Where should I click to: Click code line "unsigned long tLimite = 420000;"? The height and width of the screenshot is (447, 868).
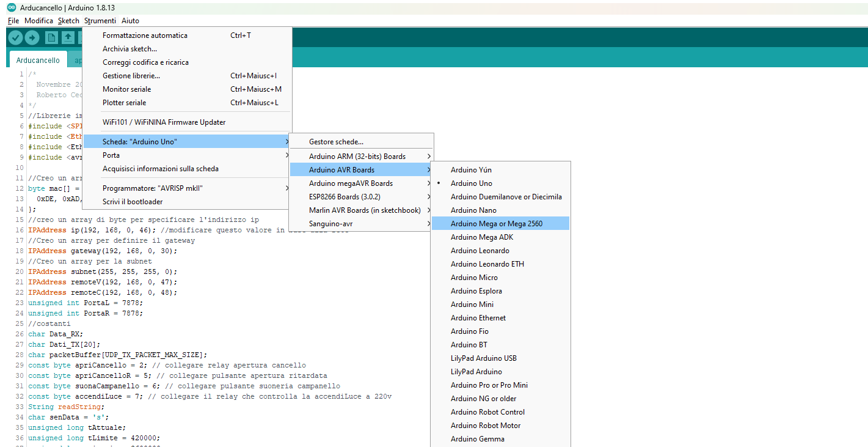point(94,438)
